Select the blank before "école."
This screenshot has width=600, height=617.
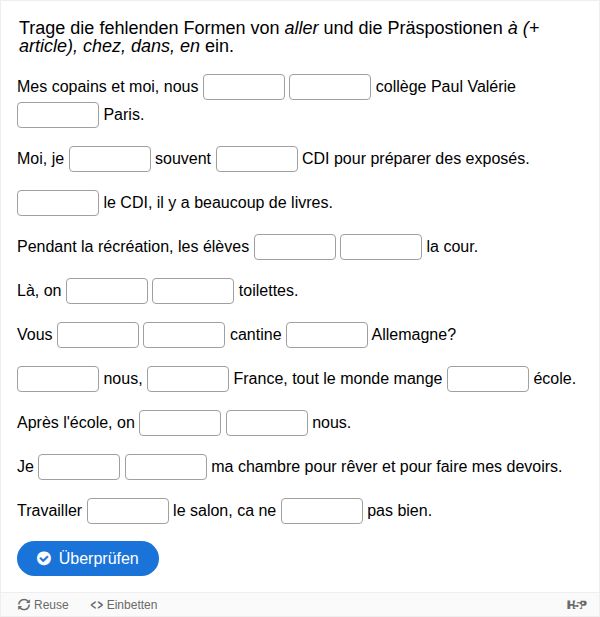pyautogui.click(x=488, y=379)
